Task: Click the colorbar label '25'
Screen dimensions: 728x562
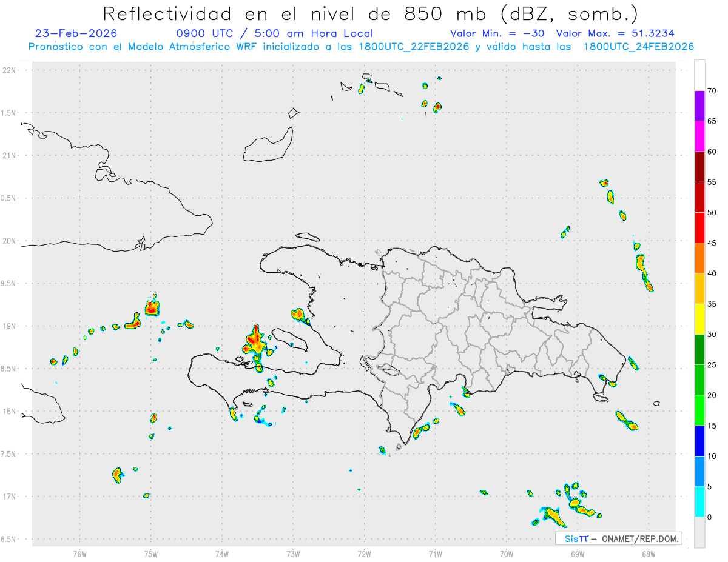Action: tap(712, 365)
